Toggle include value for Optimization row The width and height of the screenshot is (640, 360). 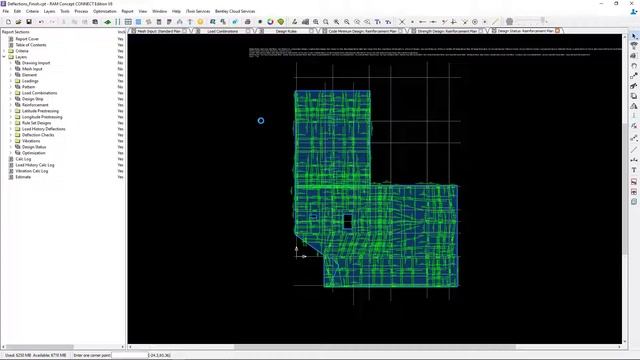(120, 153)
